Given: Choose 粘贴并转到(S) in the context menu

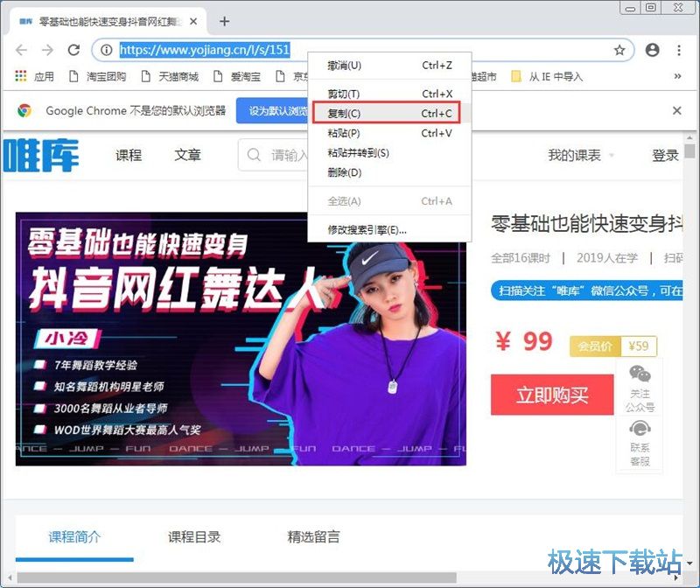Looking at the screenshot, I should (389, 153).
